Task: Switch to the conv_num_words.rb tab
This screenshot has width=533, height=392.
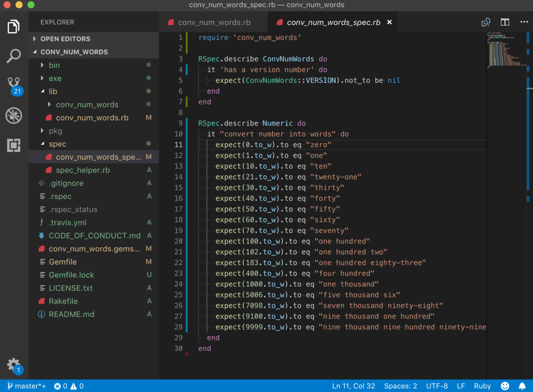Action: [x=213, y=22]
